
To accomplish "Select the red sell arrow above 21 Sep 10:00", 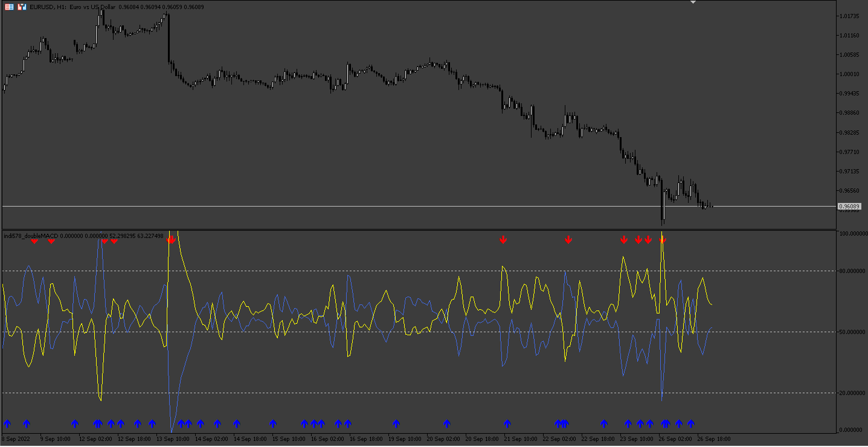I will coord(503,240).
